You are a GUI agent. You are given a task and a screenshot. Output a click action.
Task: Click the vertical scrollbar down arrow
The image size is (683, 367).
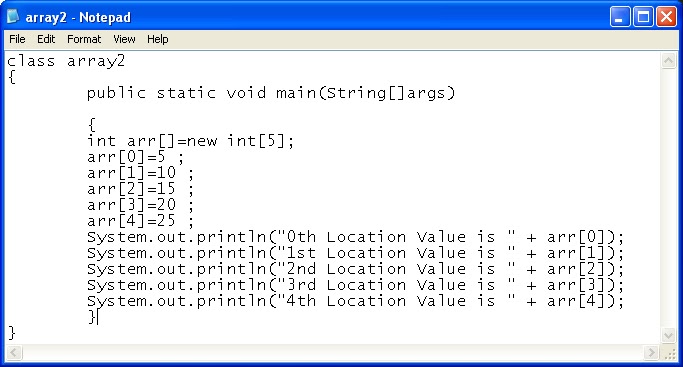[669, 335]
